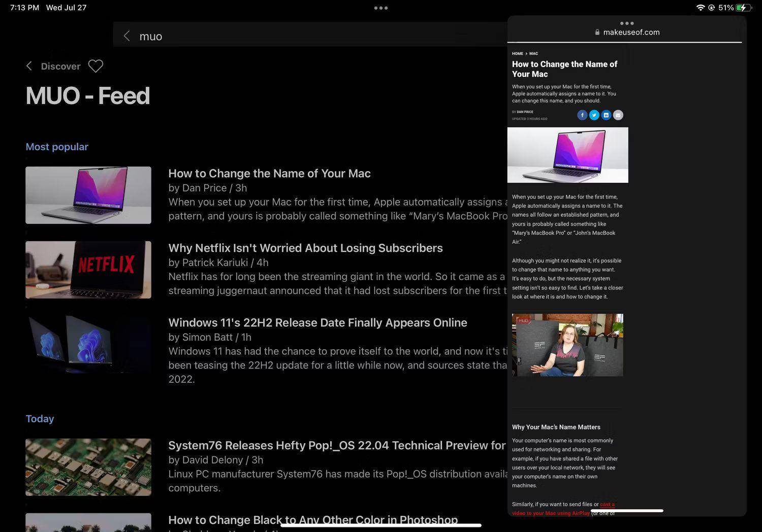Go back to Discover
This screenshot has height=532, width=762.
point(60,66)
